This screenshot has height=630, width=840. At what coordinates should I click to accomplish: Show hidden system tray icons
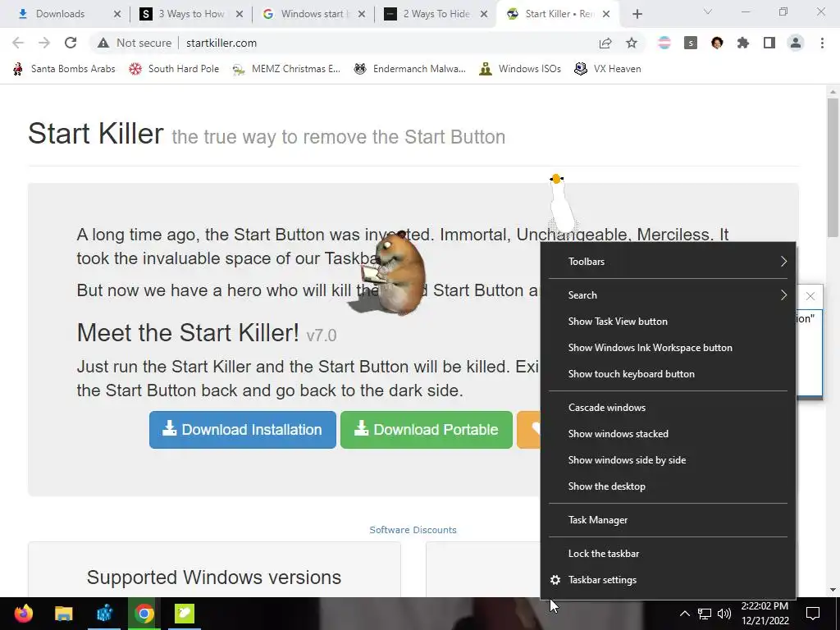click(x=685, y=614)
